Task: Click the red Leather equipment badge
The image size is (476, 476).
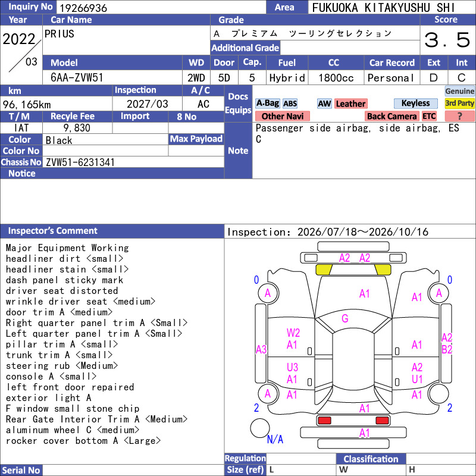Action: coord(350,104)
